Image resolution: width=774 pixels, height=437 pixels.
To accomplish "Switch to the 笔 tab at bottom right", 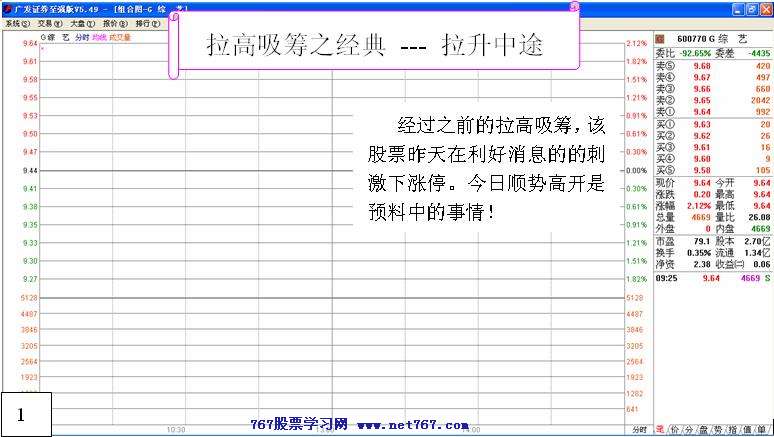I will (660, 429).
